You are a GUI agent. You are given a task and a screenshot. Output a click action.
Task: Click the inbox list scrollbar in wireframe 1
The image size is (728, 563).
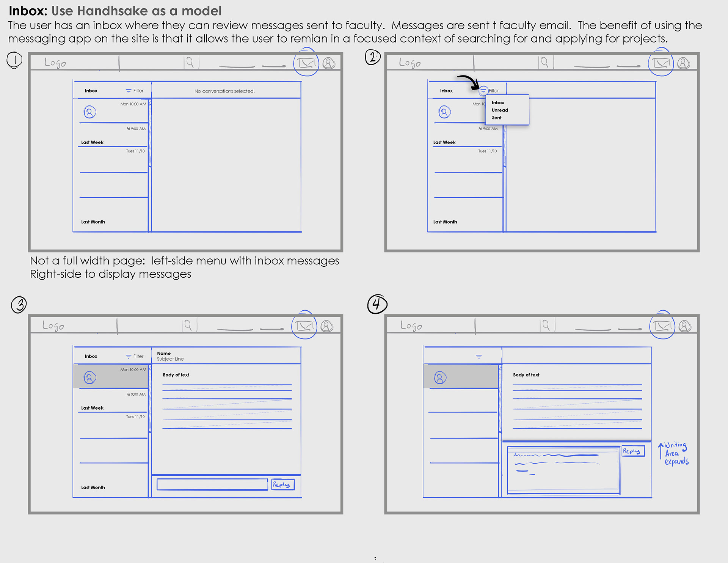(150, 133)
